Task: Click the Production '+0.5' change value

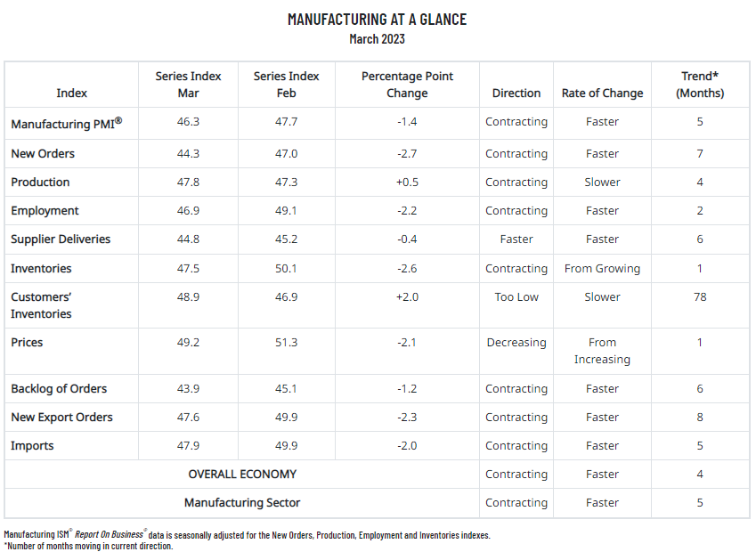Action: pos(407,183)
